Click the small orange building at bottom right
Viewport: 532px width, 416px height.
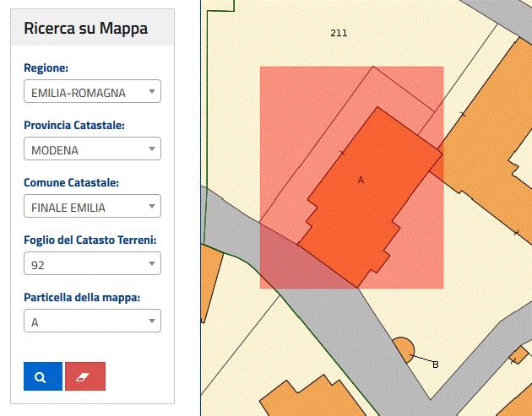click(517, 355)
